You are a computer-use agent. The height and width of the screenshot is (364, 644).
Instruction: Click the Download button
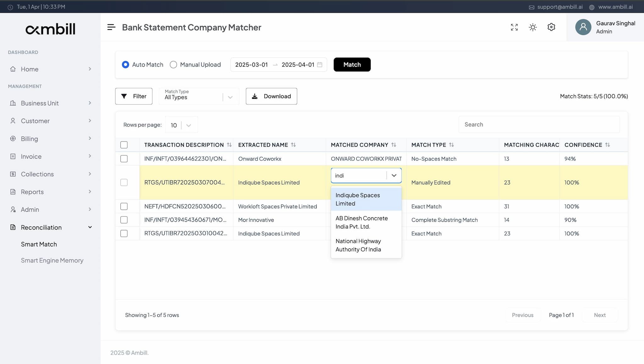pyautogui.click(x=271, y=96)
